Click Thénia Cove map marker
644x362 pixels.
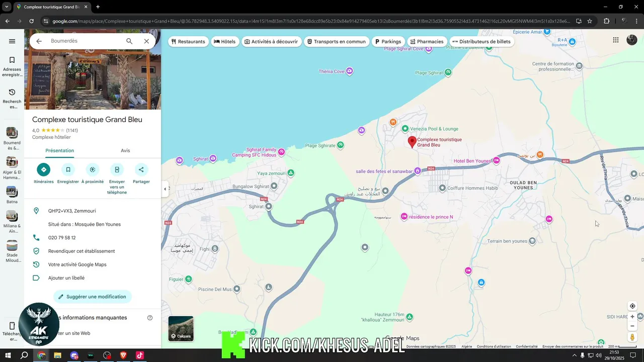coord(350,71)
